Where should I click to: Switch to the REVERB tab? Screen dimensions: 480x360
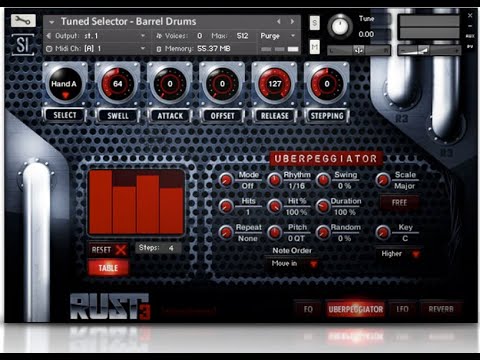(x=441, y=309)
